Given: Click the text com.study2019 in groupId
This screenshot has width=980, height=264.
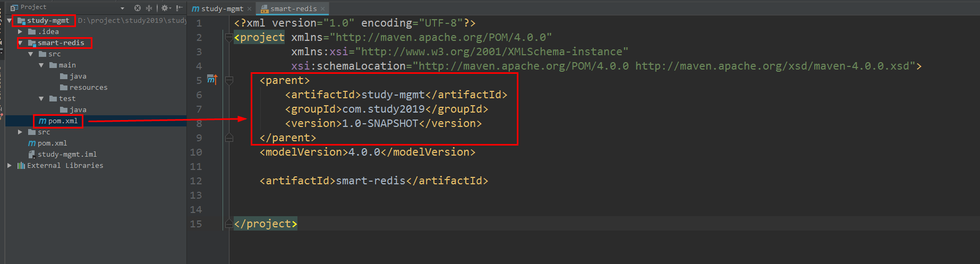Looking at the screenshot, I should pos(384,109).
